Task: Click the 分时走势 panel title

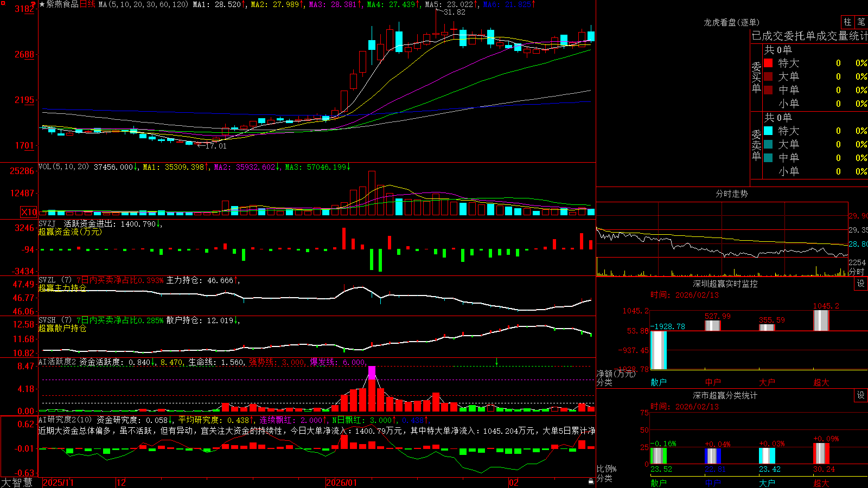Action: pos(731,194)
